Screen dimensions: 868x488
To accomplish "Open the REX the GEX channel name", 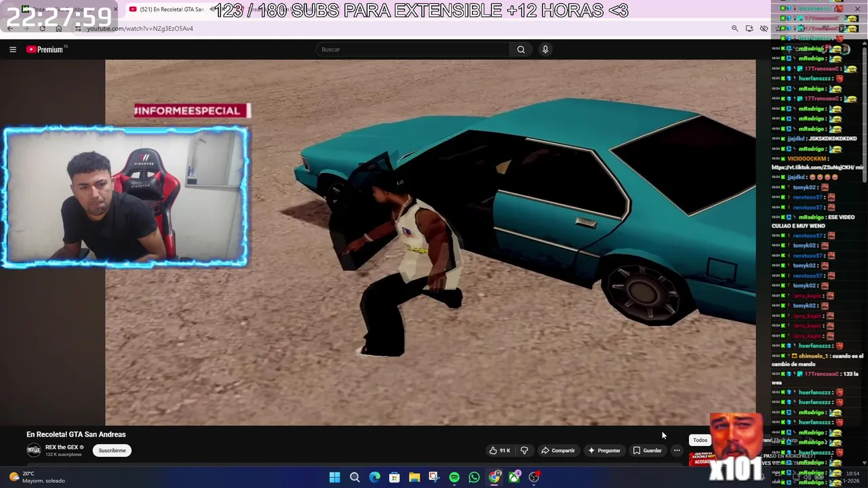I will click(62, 447).
